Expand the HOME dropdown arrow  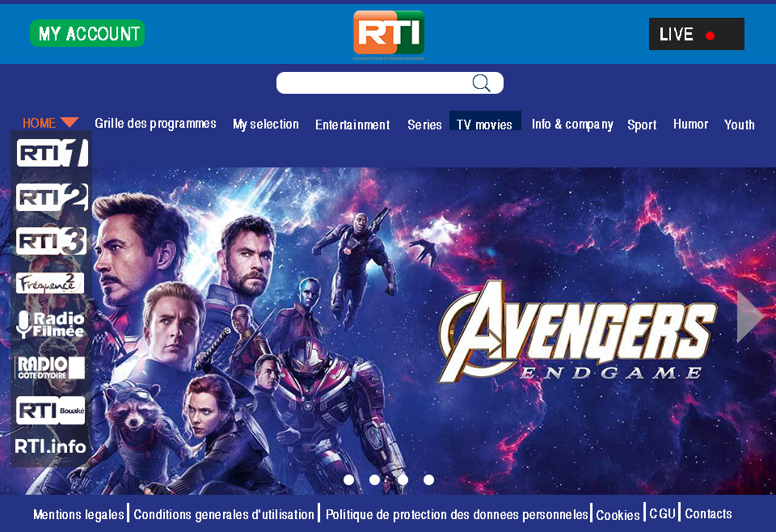click(x=70, y=122)
